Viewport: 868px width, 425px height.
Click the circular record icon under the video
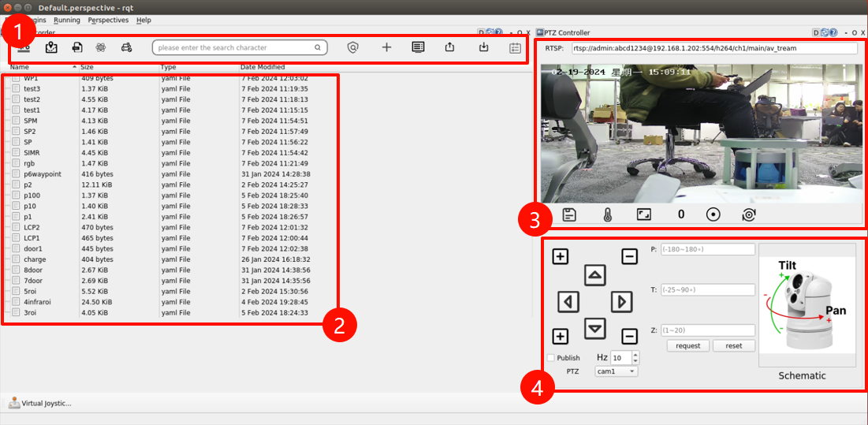pyautogui.click(x=713, y=214)
